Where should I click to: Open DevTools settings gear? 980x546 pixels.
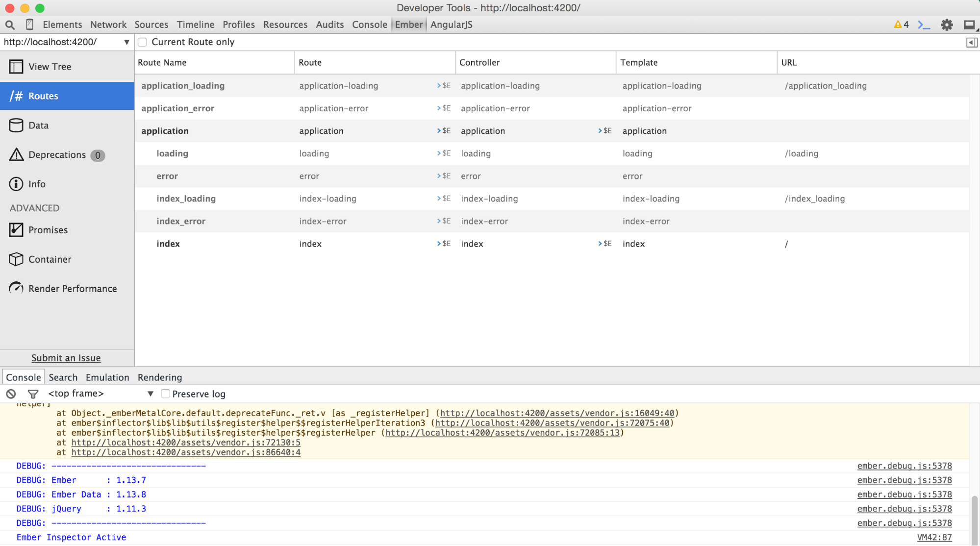click(x=947, y=25)
